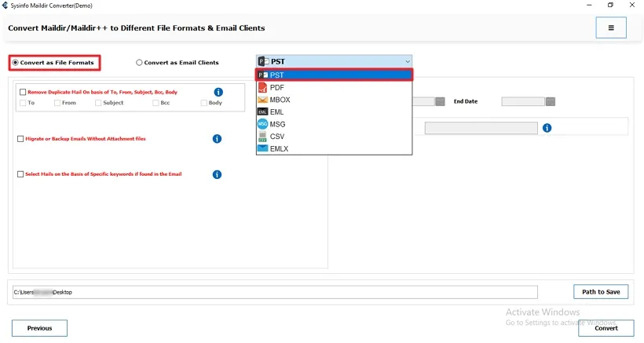Select PDF format from the list

(x=276, y=88)
